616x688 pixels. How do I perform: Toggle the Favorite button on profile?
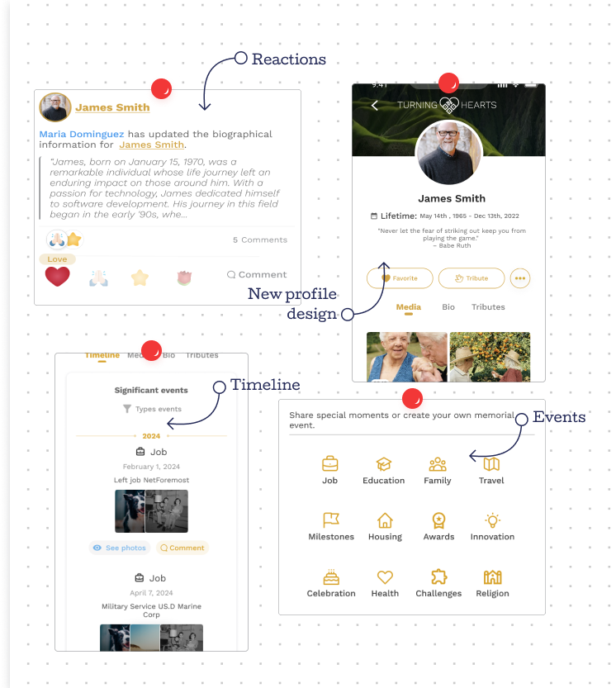click(400, 278)
